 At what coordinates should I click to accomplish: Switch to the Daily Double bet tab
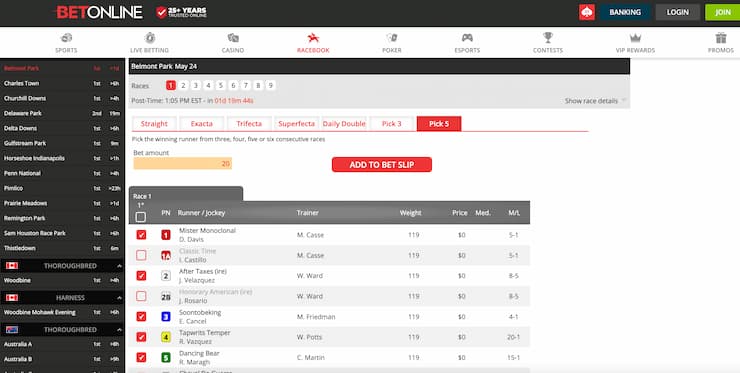click(x=344, y=124)
